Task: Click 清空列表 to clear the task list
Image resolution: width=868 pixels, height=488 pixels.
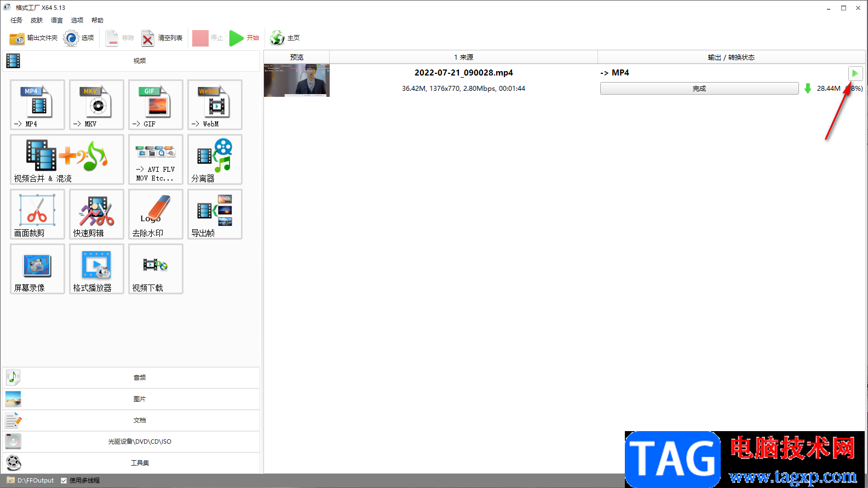Action: pos(162,38)
